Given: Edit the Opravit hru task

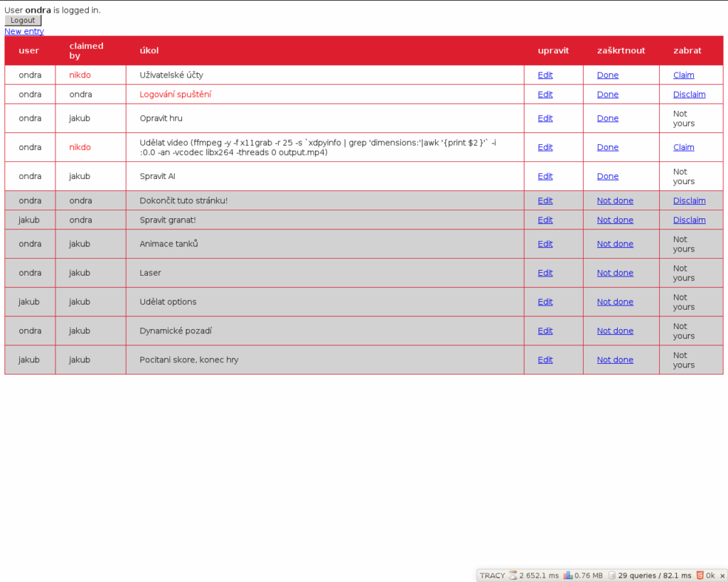Looking at the screenshot, I should (x=545, y=119).
